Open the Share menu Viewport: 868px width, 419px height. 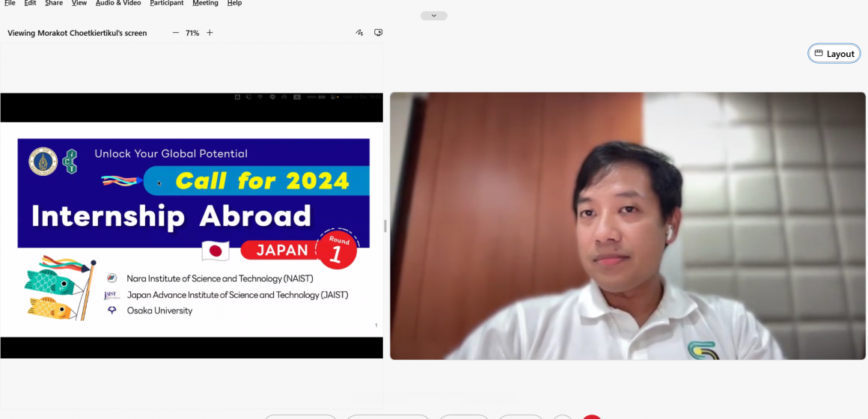[54, 3]
